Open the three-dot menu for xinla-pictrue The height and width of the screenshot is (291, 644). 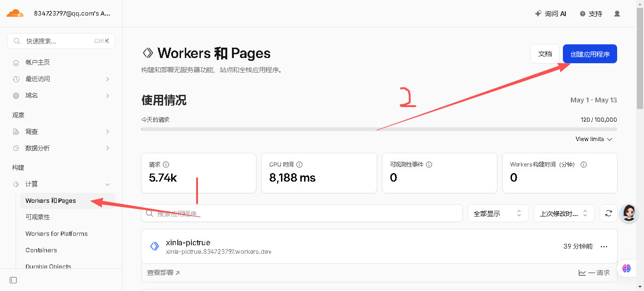pyautogui.click(x=604, y=246)
